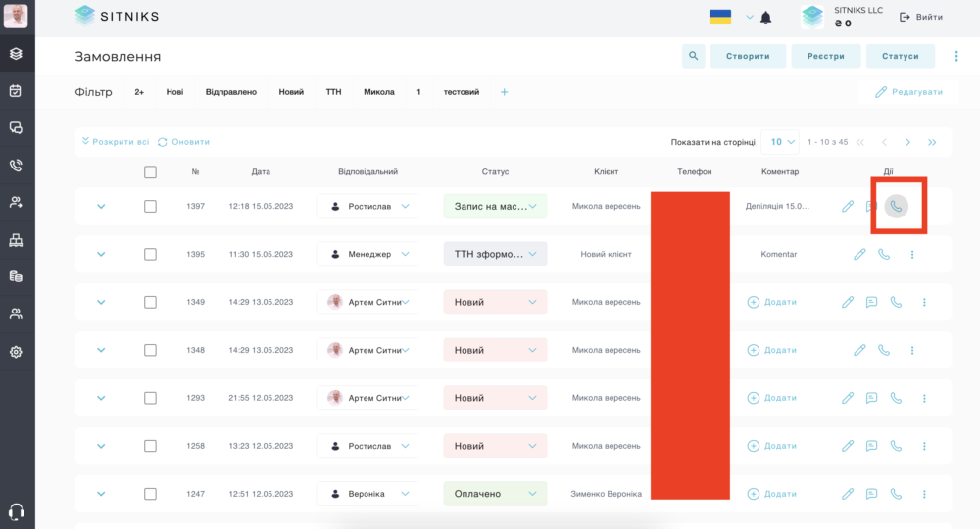Open the calendar icon in left sidebar

(17, 90)
